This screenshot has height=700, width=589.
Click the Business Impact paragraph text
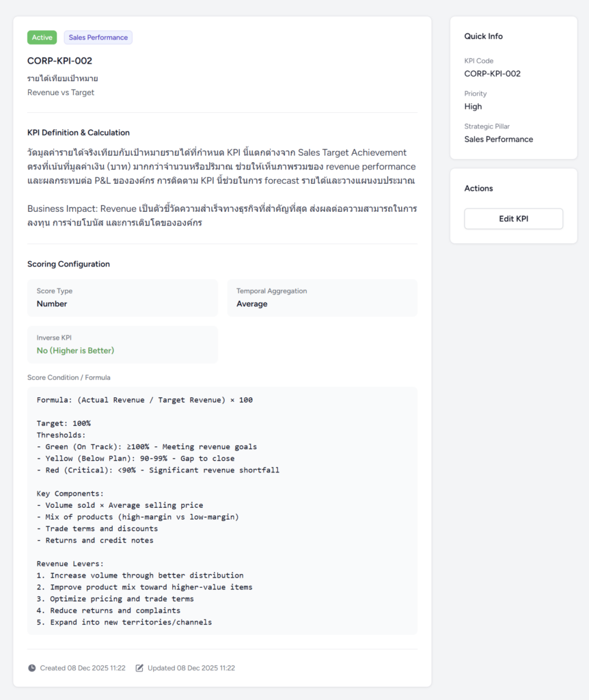tap(222, 215)
